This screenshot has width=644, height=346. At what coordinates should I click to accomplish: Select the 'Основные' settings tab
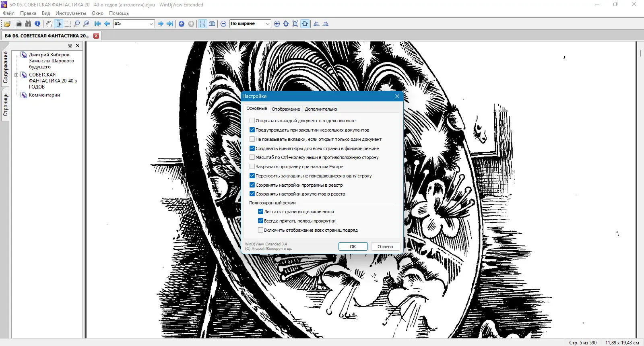257,109
